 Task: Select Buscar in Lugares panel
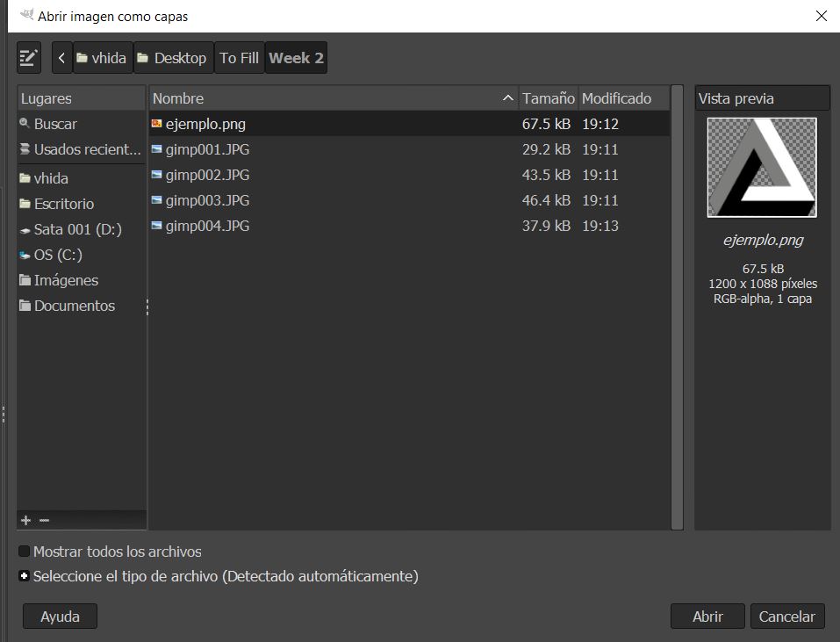click(81, 124)
